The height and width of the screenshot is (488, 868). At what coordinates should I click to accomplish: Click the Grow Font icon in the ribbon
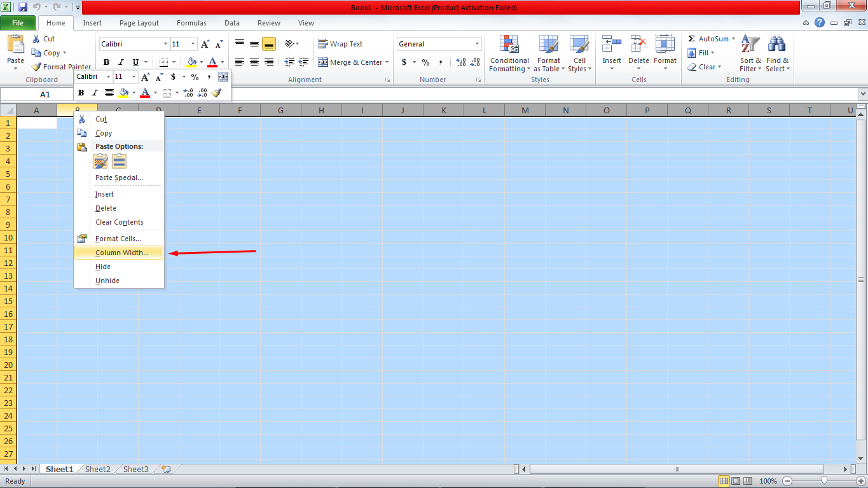pos(205,44)
